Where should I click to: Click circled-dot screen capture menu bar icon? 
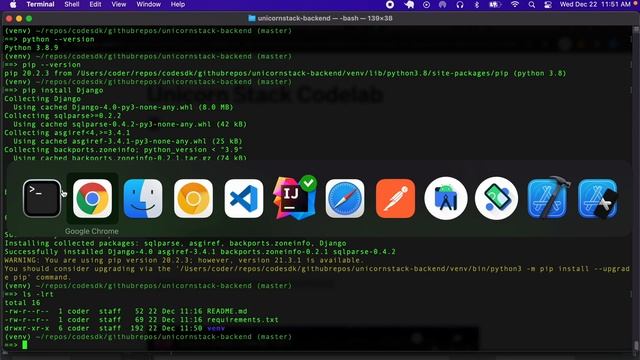(x=426, y=4)
